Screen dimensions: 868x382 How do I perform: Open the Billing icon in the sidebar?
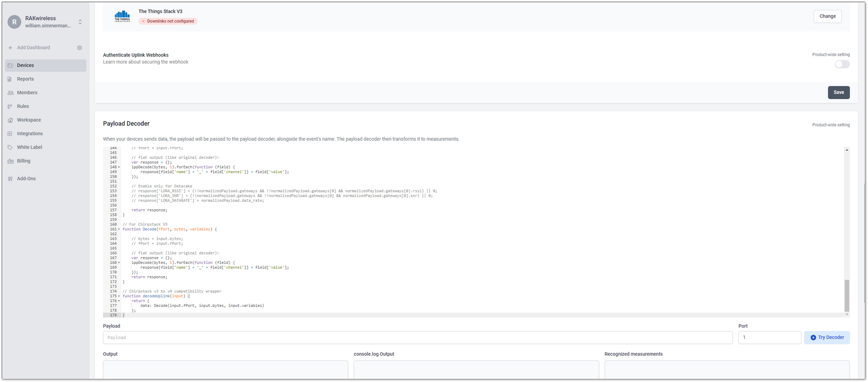(x=10, y=161)
